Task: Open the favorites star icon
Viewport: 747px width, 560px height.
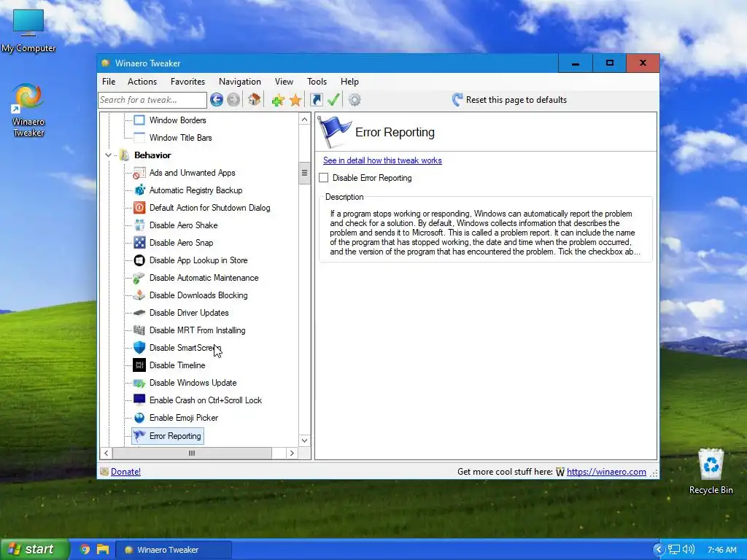Action: 295,99
